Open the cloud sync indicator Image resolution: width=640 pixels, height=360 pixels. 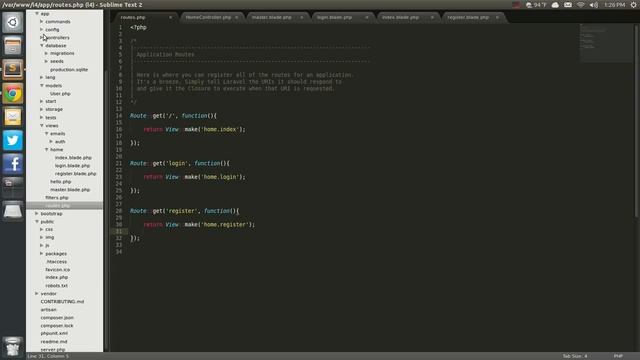click(x=555, y=5)
